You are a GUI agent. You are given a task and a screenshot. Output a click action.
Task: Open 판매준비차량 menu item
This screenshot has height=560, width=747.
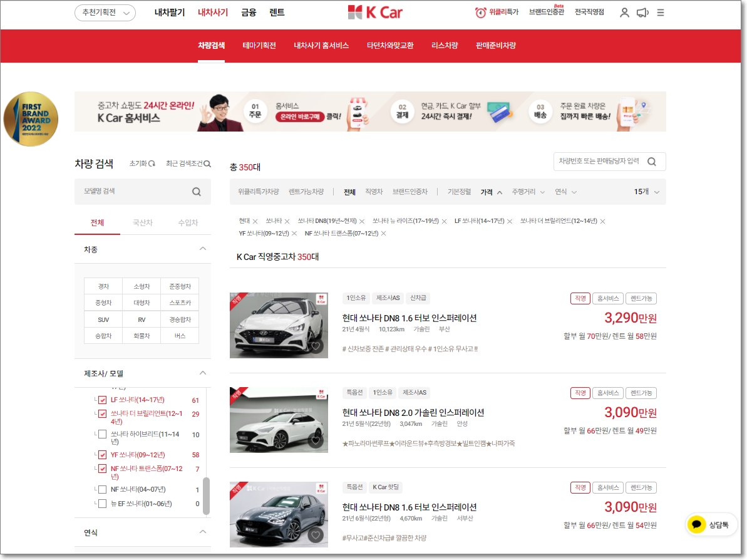click(x=495, y=46)
